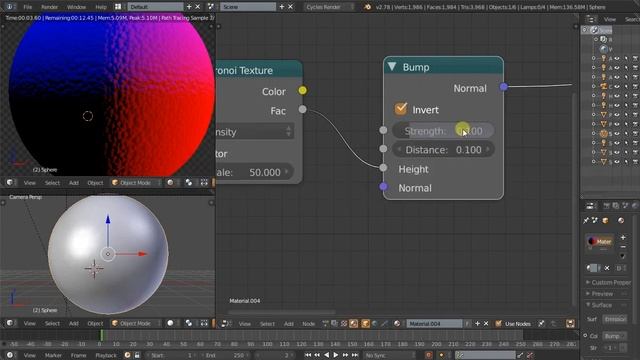Screen dimensions: 640x360
Task: Open the outliner View menu
Action: pyautogui.click(x=609, y=19)
